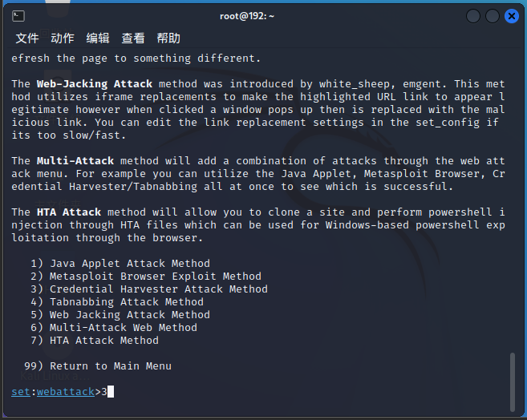The height and width of the screenshot is (420, 527).
Task: Click the root@192: ~ window title
Action: coord(247,16)
